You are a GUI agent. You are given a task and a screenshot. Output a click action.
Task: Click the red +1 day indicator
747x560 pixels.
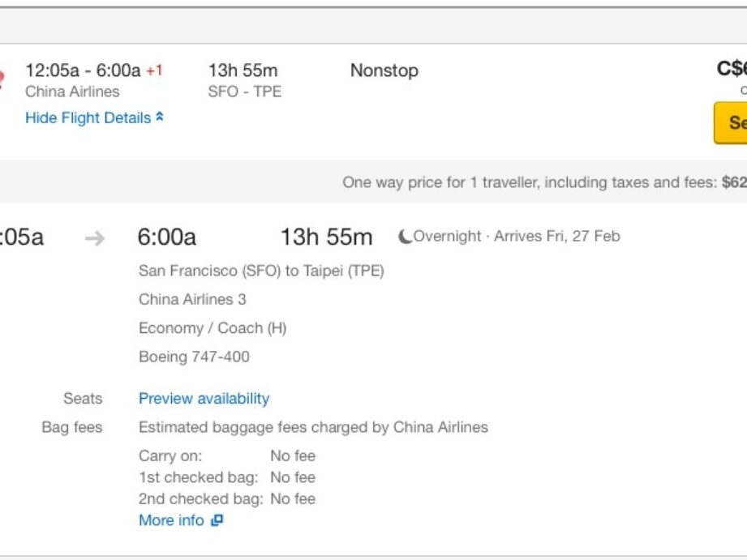tap(154, 71)
